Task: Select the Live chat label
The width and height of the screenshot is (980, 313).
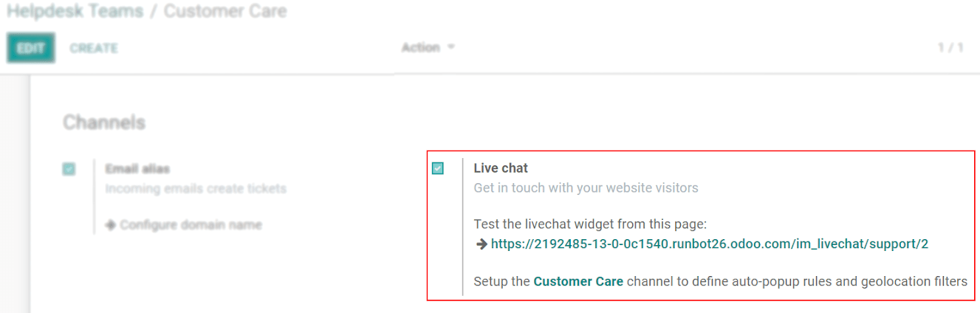Action: [x=501, y=168]
